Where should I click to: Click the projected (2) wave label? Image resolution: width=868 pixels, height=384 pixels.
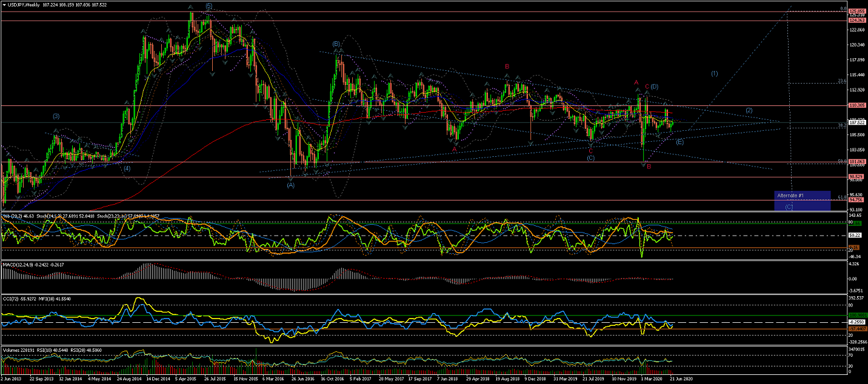749,110
